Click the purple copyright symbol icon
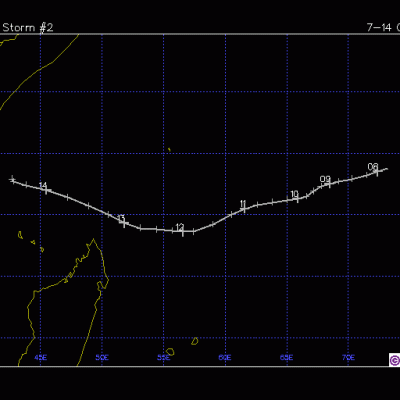This screenshot has height=400, width=400. [x=394, y=360]
